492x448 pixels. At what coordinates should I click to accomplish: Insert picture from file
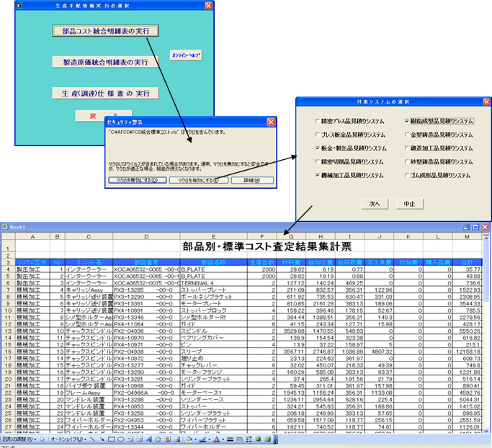tap(177, 439)
